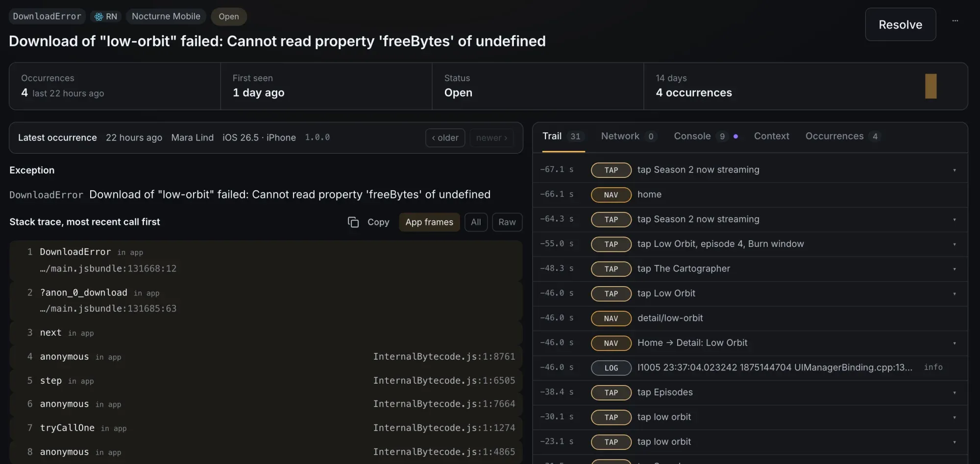Open stack frame 5 step
This screenshot has height=464, width=980.
(266, 381)
